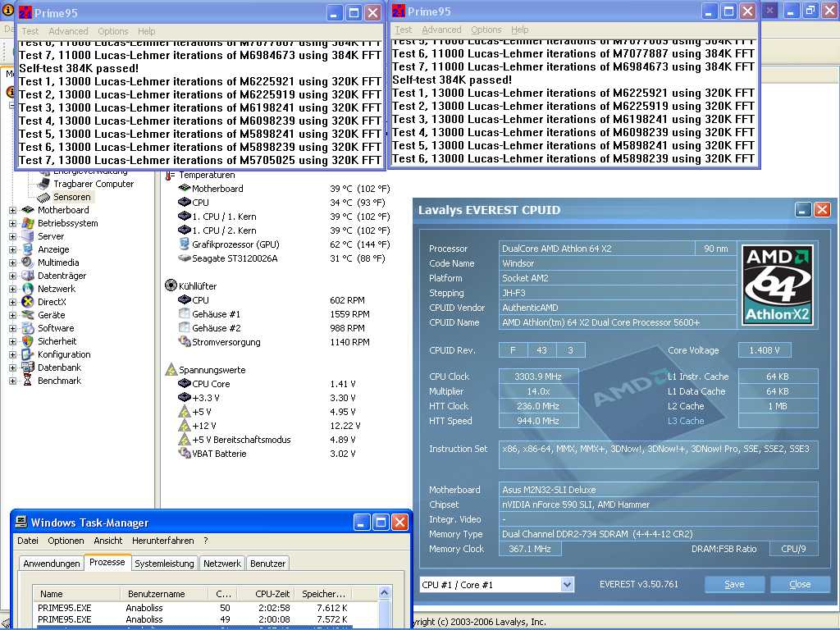Viewport: 840px width, 630px height.
Task: Open the Herunterfahren menu in Task-Manager
Action: (x=163, y=541)
